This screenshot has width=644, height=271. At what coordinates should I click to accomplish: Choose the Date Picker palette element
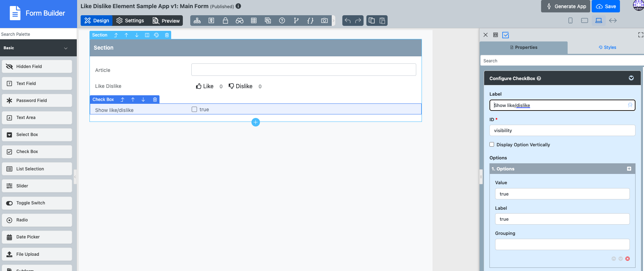click(37, 237)
